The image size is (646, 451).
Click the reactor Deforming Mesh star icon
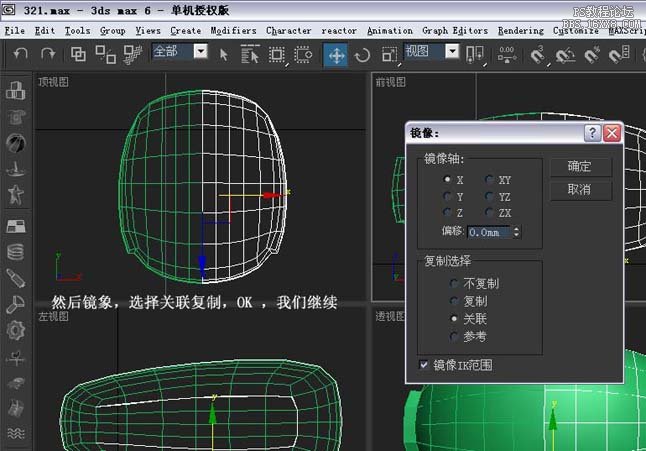pos(16,195)
